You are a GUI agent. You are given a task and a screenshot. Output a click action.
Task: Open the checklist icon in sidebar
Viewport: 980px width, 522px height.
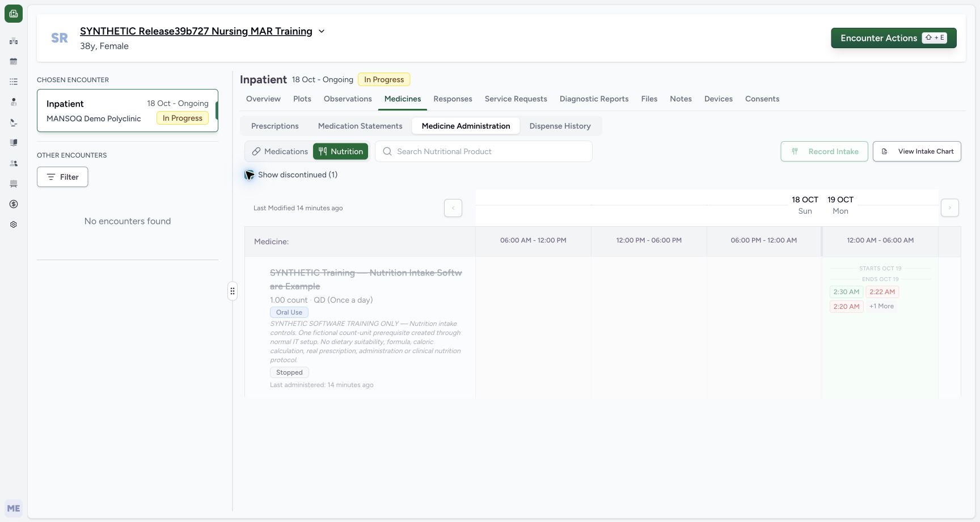point(14,82)
